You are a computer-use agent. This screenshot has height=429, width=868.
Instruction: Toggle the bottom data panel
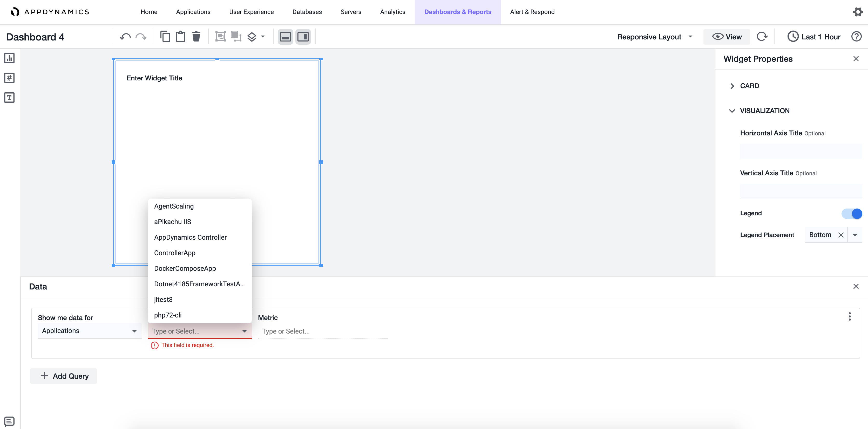tap(286, 37)
